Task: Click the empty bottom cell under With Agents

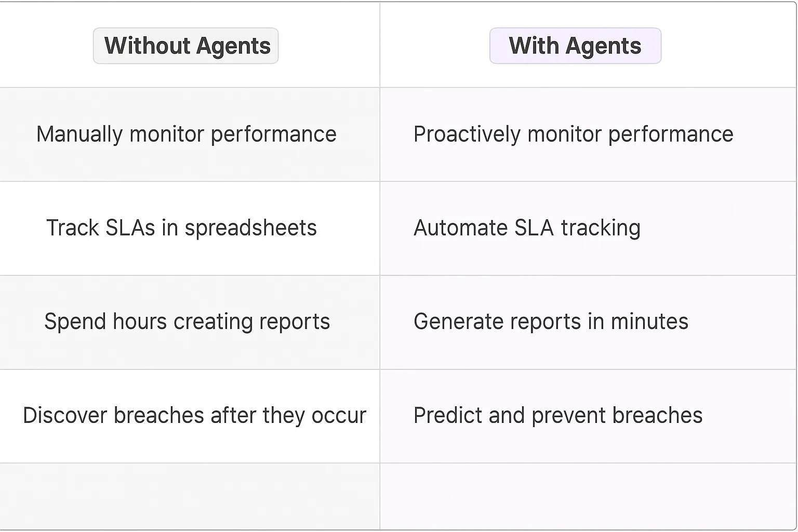Action: (x=588, y=496)
